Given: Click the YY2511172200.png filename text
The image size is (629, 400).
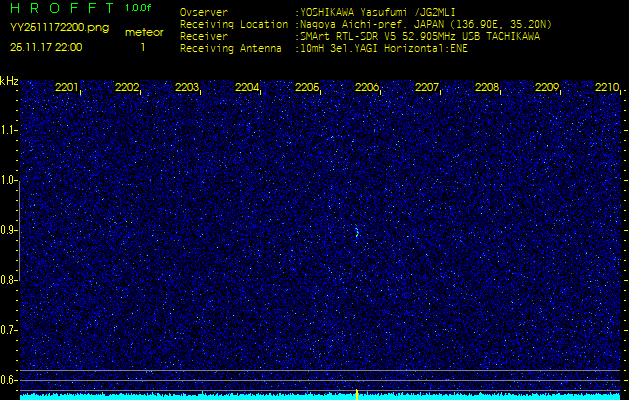Looking at the screenshot, I should 59,28.
